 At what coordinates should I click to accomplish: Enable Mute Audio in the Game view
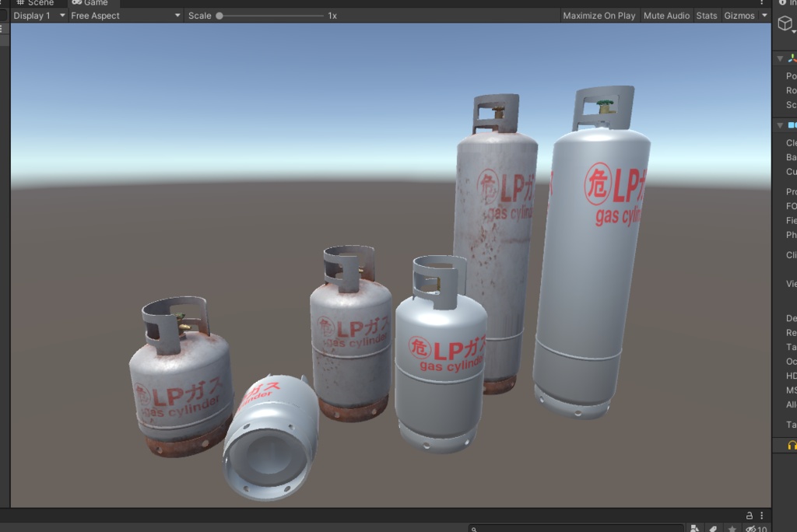[x=666, y=15]
